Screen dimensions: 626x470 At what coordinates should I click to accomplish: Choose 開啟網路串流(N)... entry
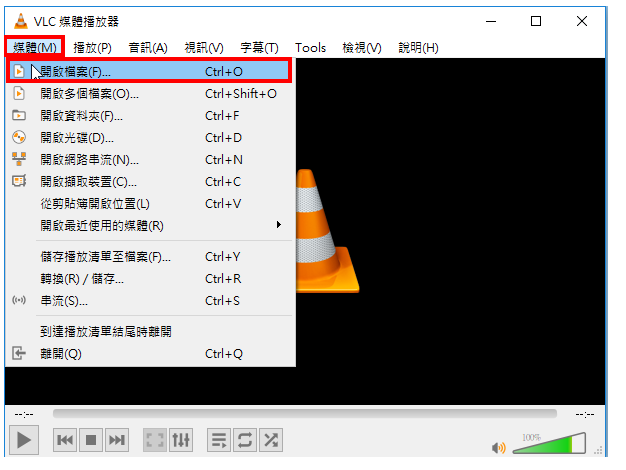tap(150, 159)
